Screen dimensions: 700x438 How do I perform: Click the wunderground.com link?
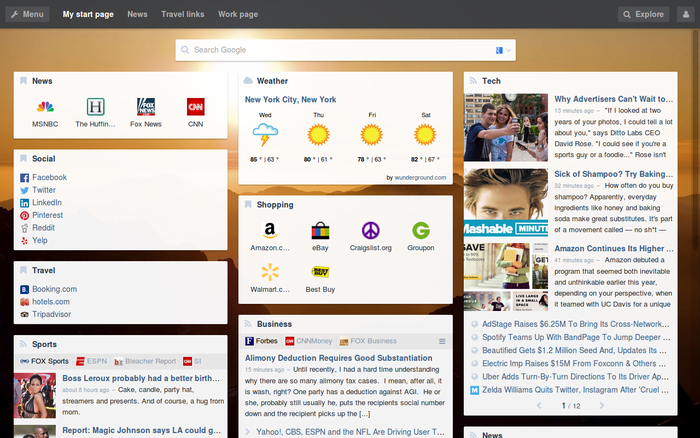click(420, 177)
